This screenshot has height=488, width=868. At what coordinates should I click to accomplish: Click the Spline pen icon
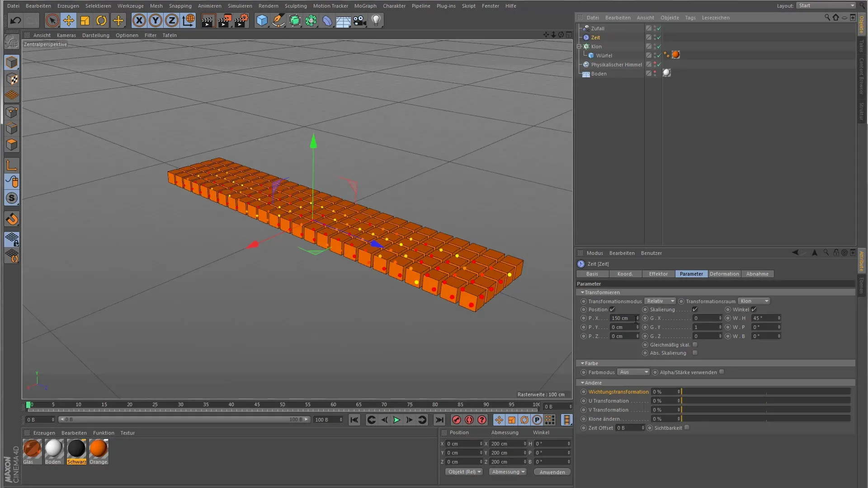click(x=278, y=20)
